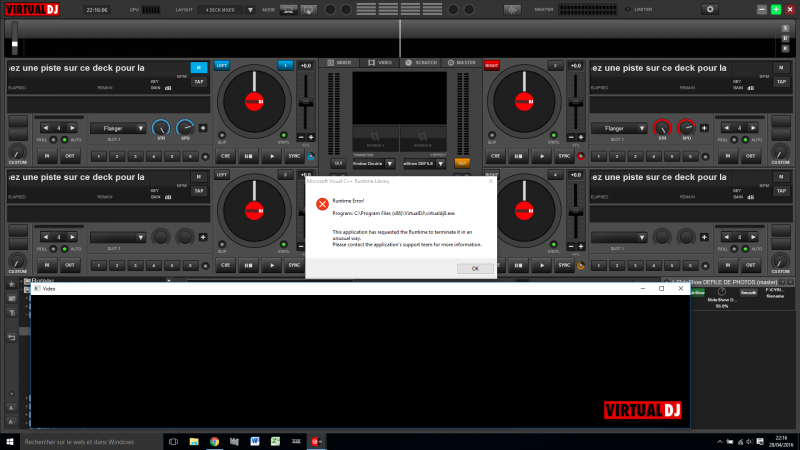Image resolution: width=800 pixels, height=450 pixels.
Task: Click the effect plus button on deck 2
Action: (704, 128)
